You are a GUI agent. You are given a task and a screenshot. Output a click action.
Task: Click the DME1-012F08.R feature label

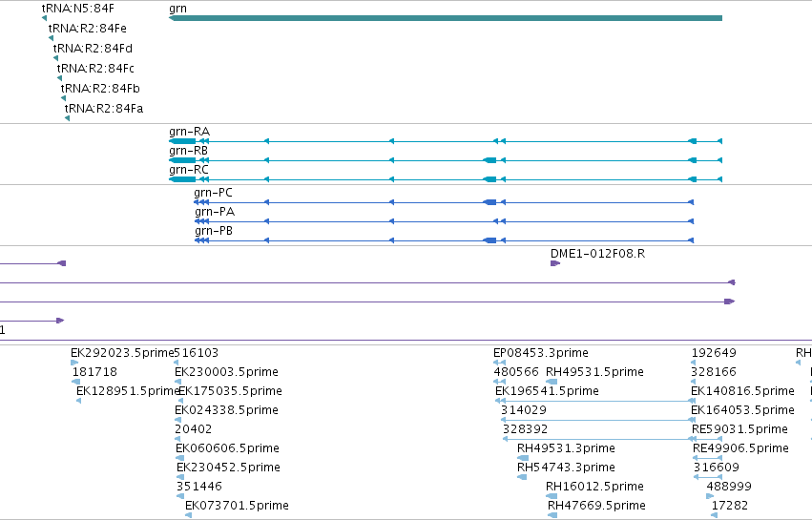pos(597,253)
